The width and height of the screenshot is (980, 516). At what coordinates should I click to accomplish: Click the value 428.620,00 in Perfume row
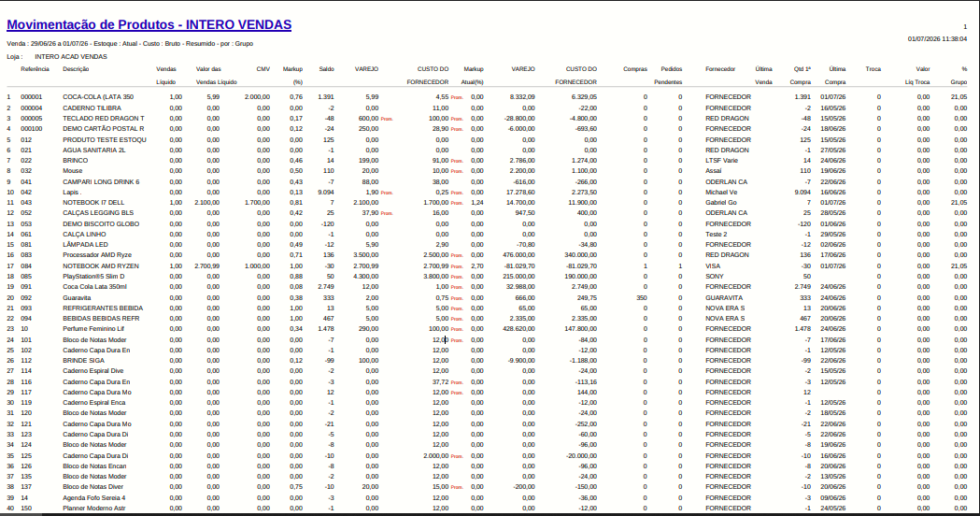[518, 329]
